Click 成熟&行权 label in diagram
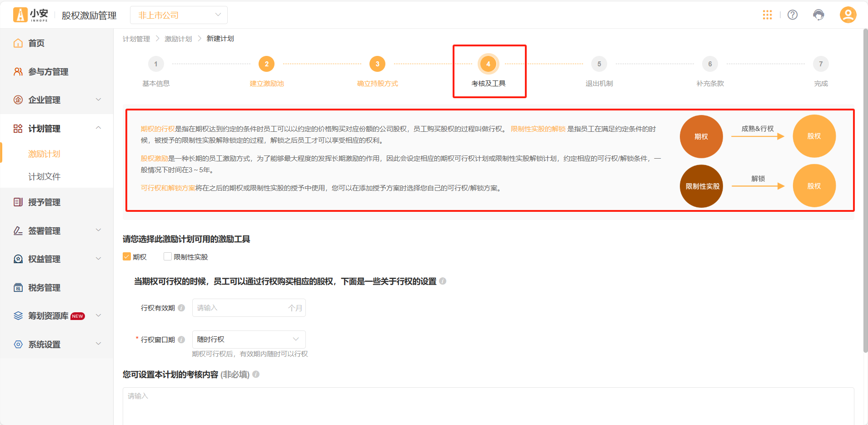The height and width of the screenshot is (425, 868). click(758, 129)
